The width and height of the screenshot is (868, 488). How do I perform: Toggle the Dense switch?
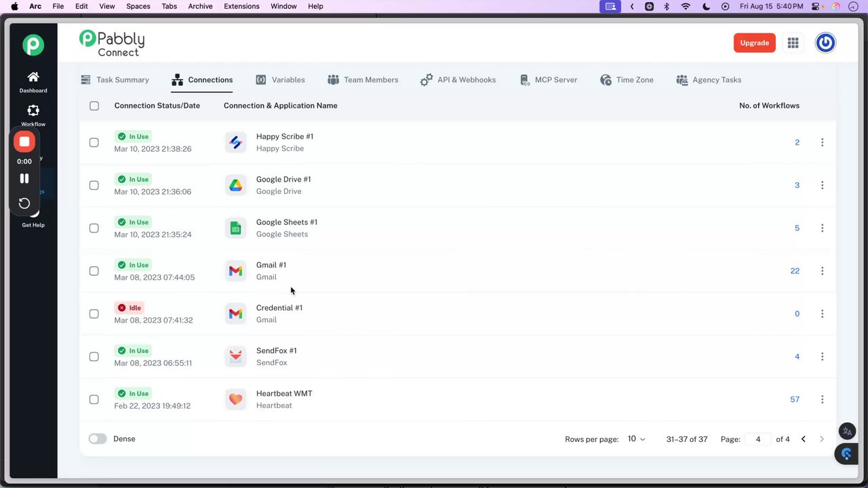[x=98, y=439]
